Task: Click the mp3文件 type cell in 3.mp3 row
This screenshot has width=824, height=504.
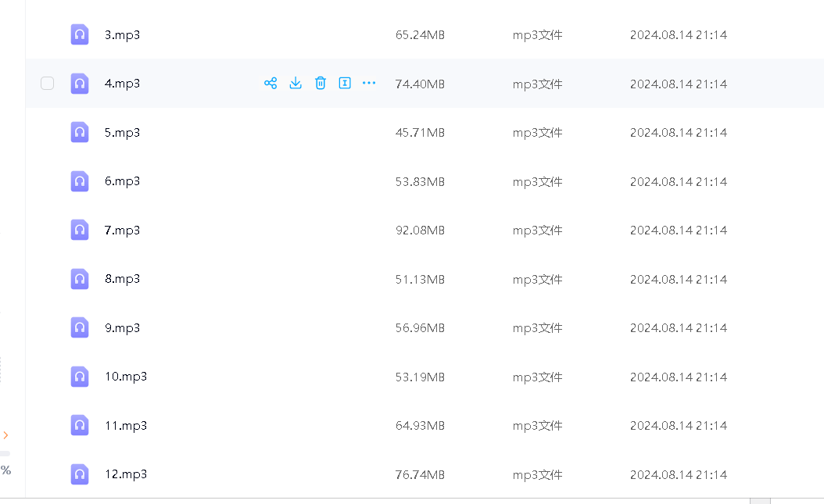Action: [537, 35]
